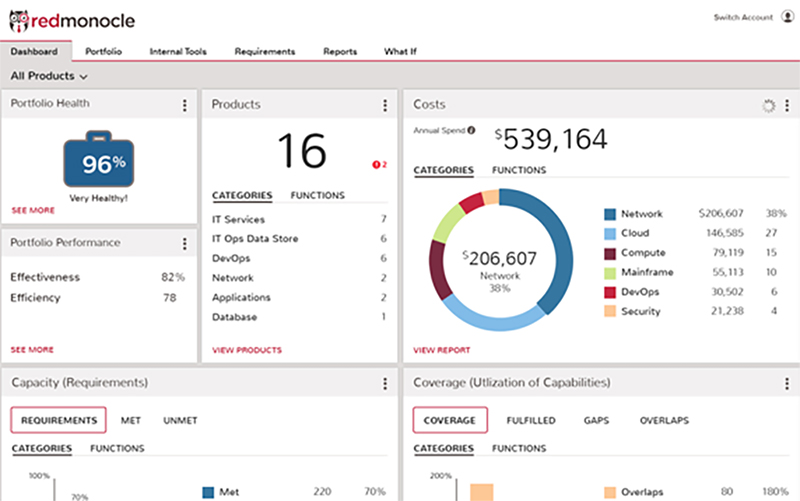The image size is (800, 501).
Task: Click the Costs panel refresh spinner icon
Action: tap(768, 105)
